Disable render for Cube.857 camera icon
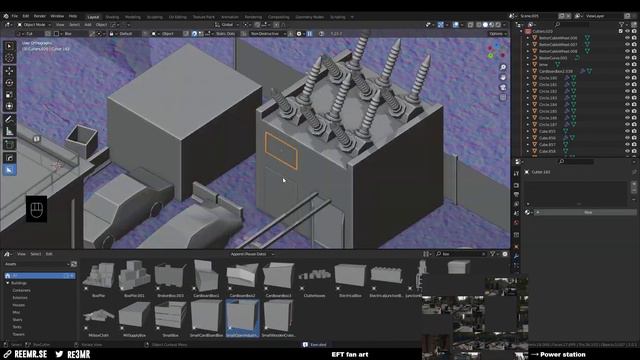Viewport: 640px width, 360px height. (634, 144)
